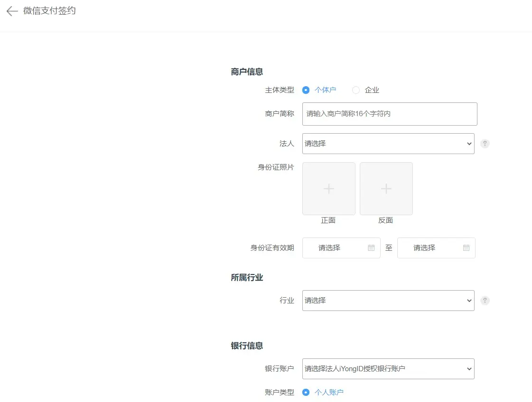
Task: Click the 微信支付签约 page title
Action: [x=49, y=11]
